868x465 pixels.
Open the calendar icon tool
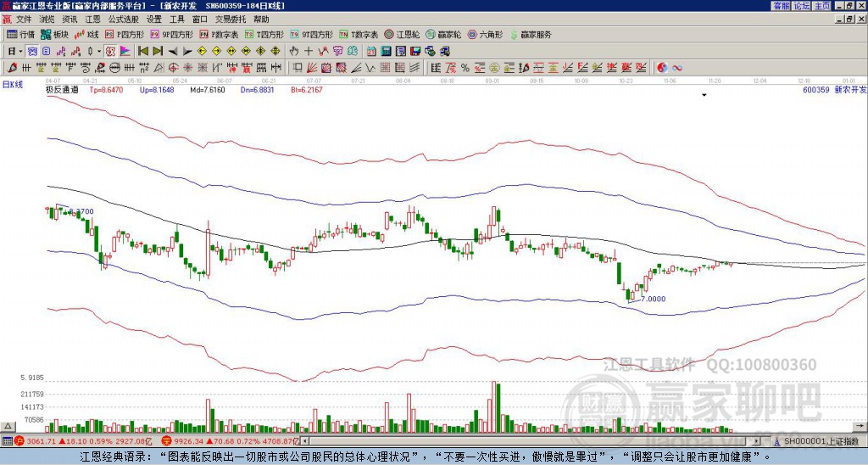(371, 52)
